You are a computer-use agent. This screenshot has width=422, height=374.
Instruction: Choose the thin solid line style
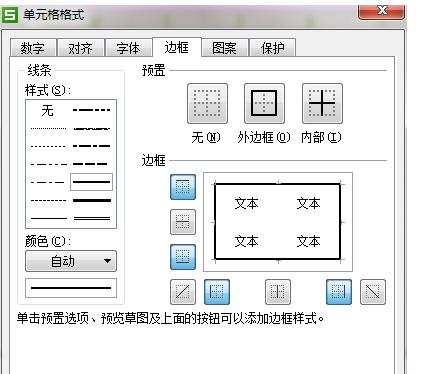(x=48, y=219)
